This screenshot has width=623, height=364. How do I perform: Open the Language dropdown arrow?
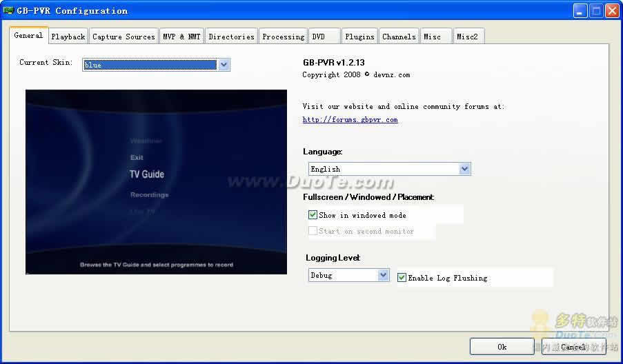[x=464, y=169]
